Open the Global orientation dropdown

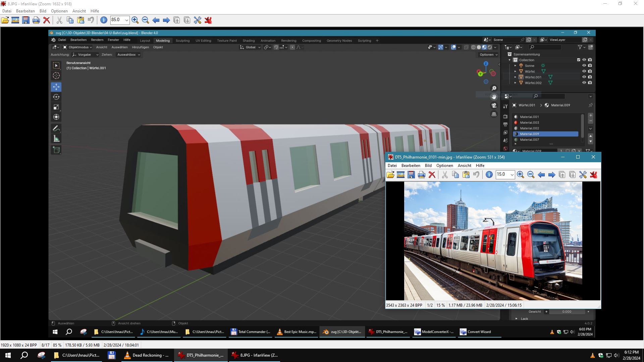[250, 47]
